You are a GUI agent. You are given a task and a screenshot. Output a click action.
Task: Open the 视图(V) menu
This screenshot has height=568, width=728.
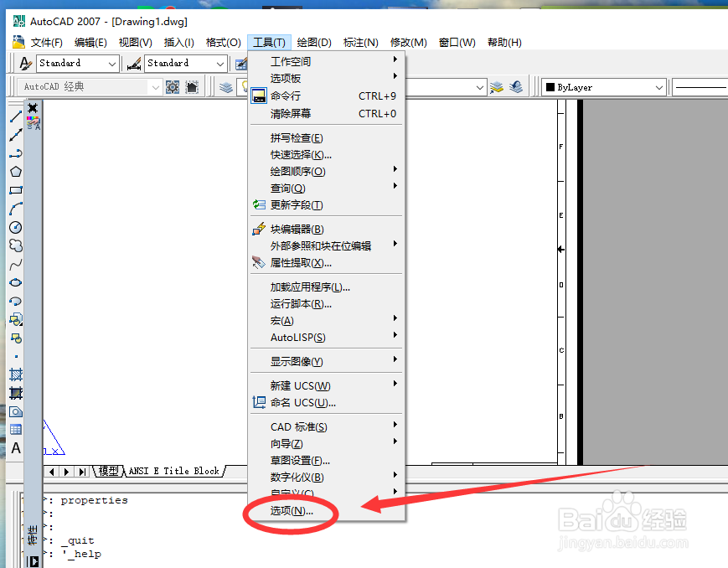[135, 42]
